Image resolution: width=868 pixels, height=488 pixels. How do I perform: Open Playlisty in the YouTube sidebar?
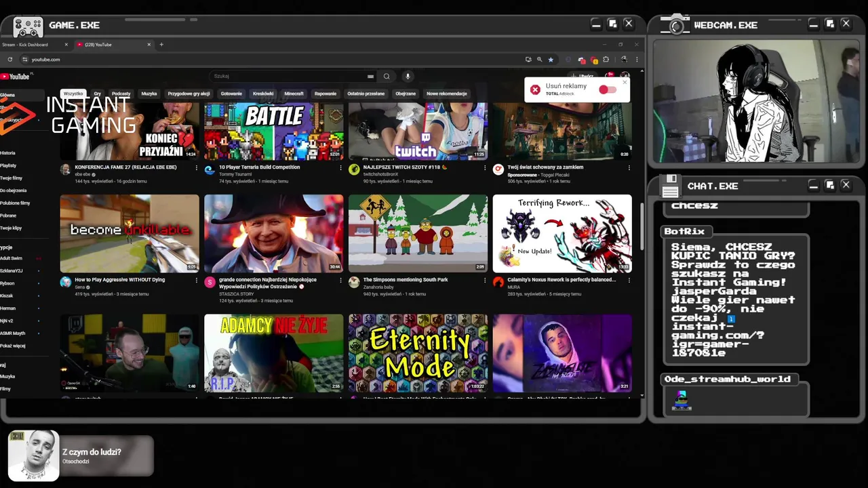pos(8,165)
